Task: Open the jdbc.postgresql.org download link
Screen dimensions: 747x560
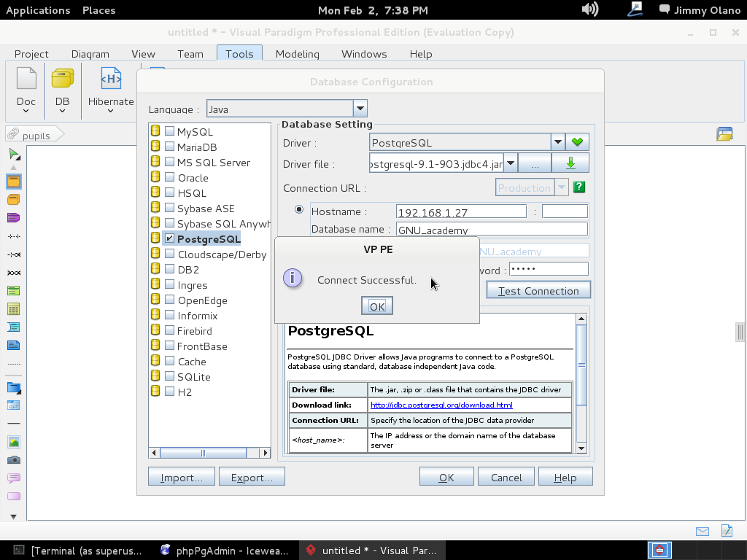Action: [441, 405]
